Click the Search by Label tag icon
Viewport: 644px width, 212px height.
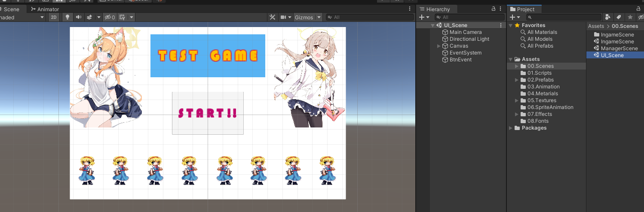tap(619, 17)
